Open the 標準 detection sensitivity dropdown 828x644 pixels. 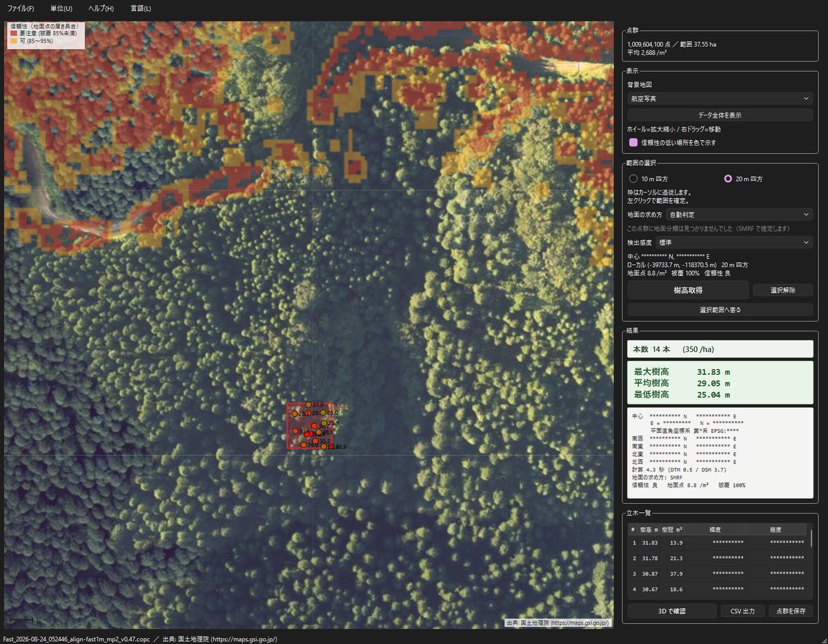coord(734,242)
